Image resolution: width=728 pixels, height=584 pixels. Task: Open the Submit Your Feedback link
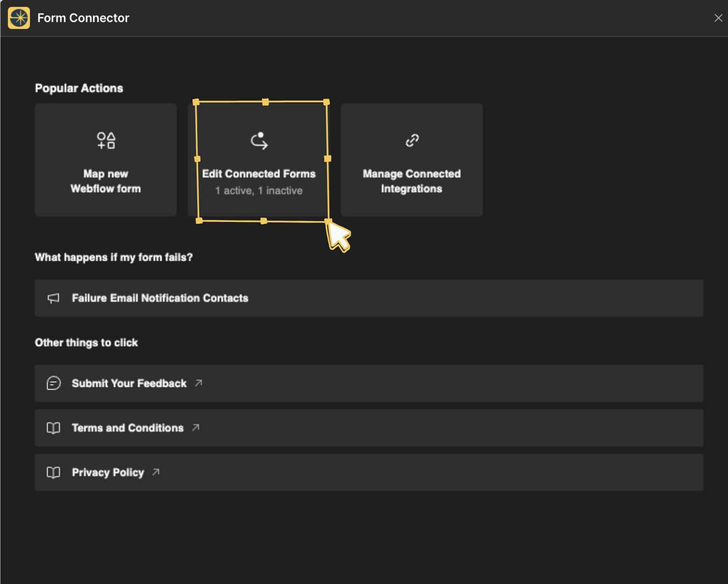[x=129, y=384]
